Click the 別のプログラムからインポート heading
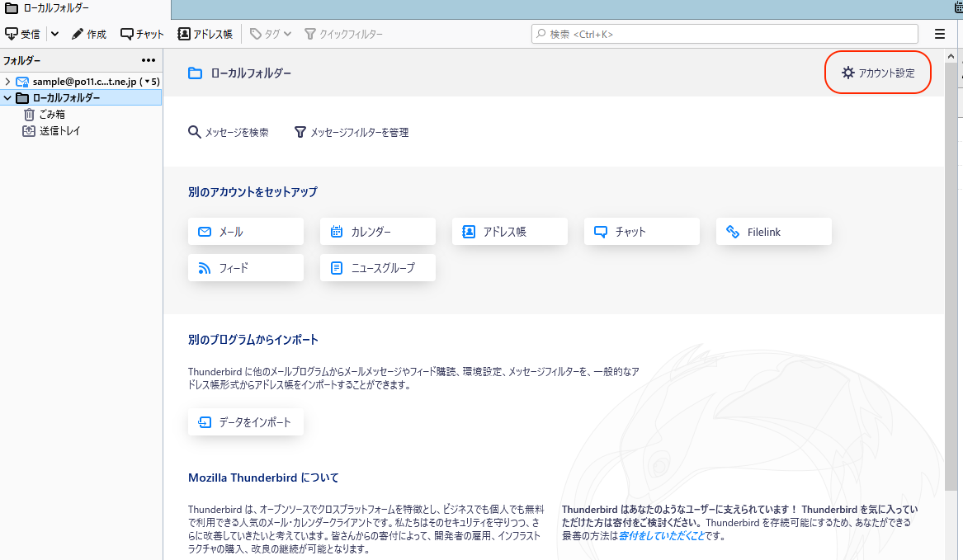 [x=253, y=340]
